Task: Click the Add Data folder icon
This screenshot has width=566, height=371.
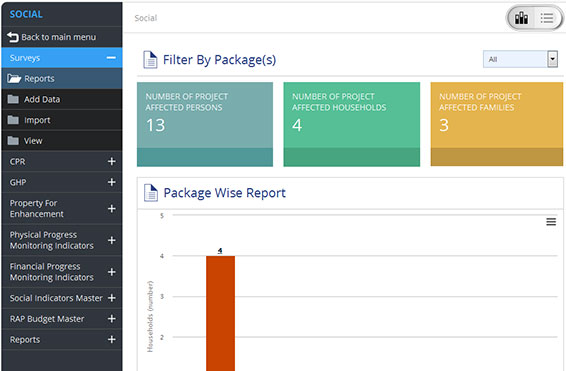Action: (13, 99)
